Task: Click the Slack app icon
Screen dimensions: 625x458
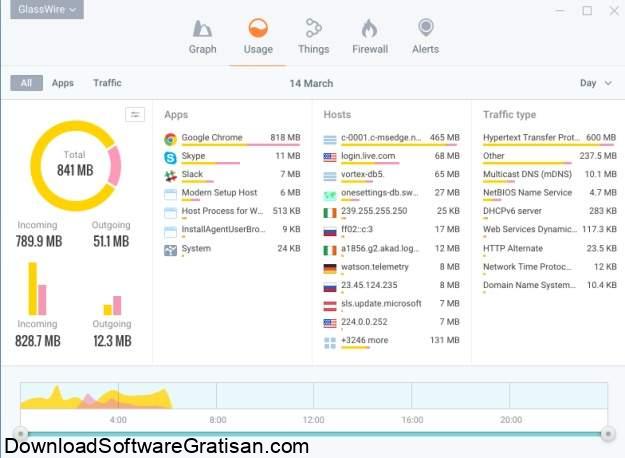Action: (171, 176)
